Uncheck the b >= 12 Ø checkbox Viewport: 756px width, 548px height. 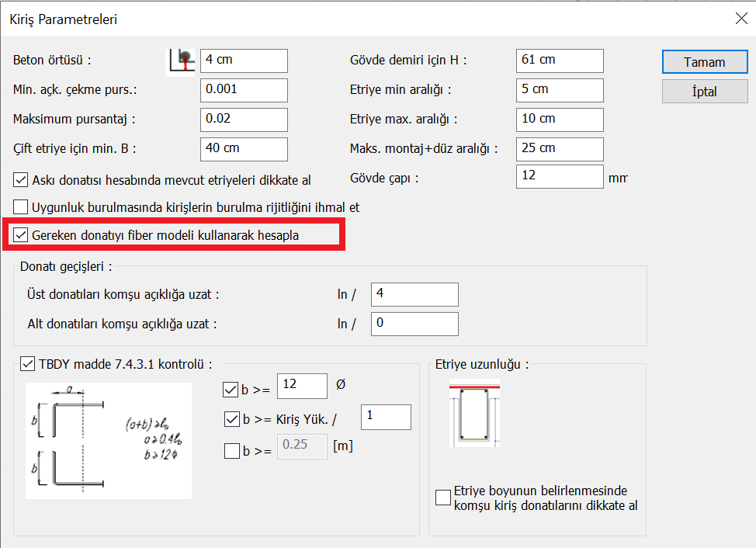[x=231, y=389]
